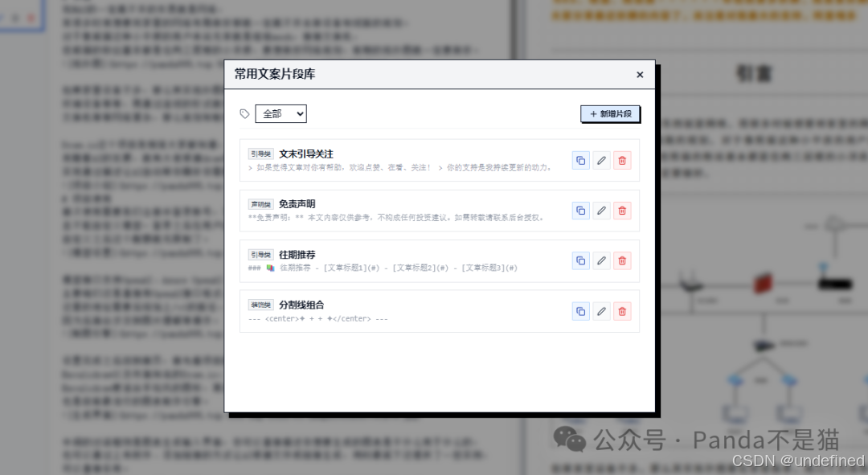
Task: Edit the 往期推荐 snippet
Action: tap(601, 260)
